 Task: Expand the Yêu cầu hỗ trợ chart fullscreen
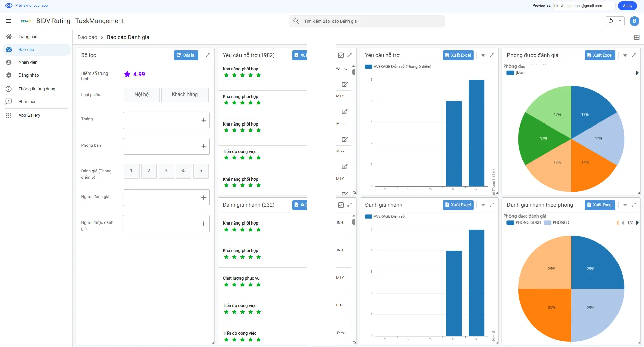(x=492, y=55)
